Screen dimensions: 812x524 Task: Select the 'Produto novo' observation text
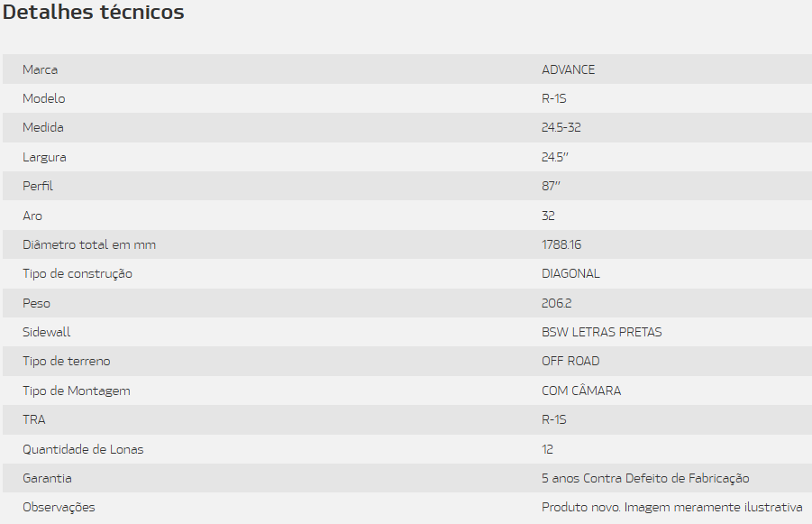coord(671,507)
